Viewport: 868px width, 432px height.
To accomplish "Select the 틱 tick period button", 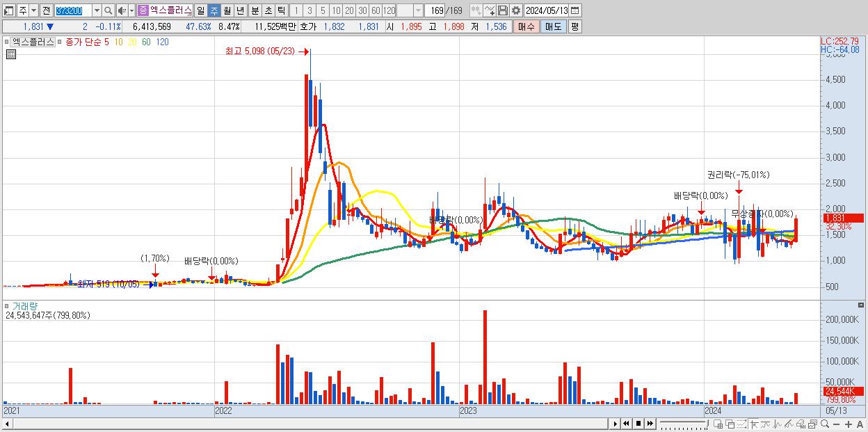I will tap(281, 10).
